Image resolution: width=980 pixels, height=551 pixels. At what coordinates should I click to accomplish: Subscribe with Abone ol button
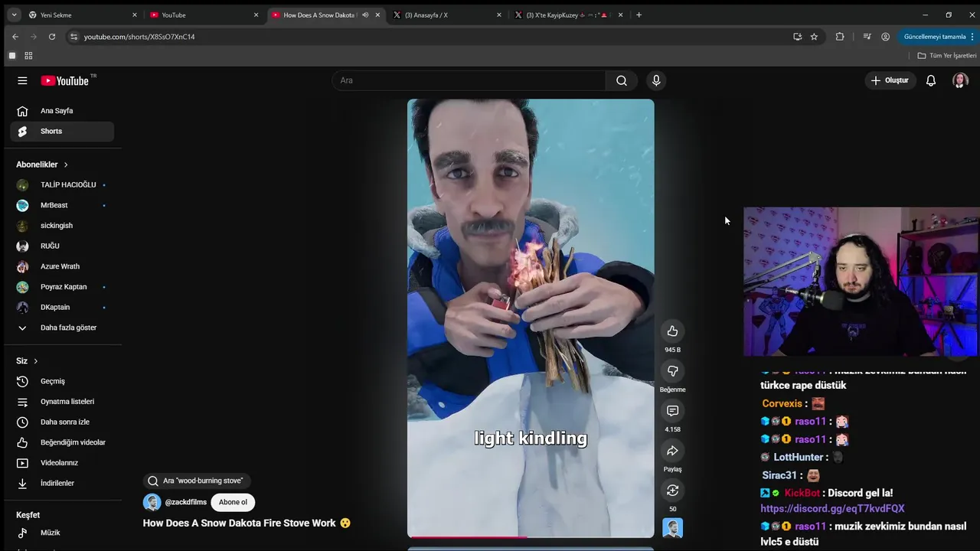tap(233, 502)
